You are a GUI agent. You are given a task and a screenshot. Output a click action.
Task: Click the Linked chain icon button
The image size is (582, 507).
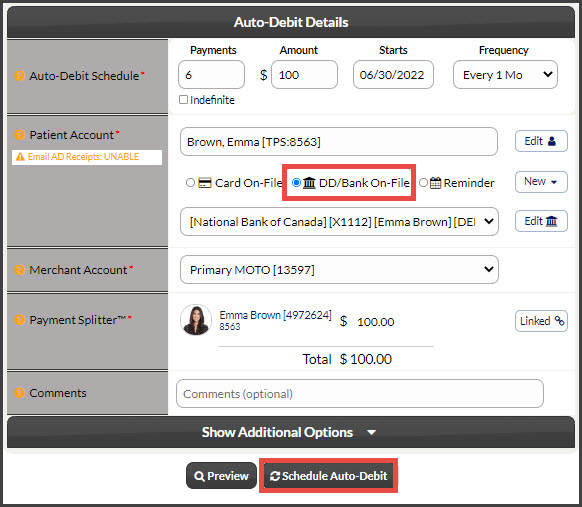pyautogui.click(x=541, y=321)
